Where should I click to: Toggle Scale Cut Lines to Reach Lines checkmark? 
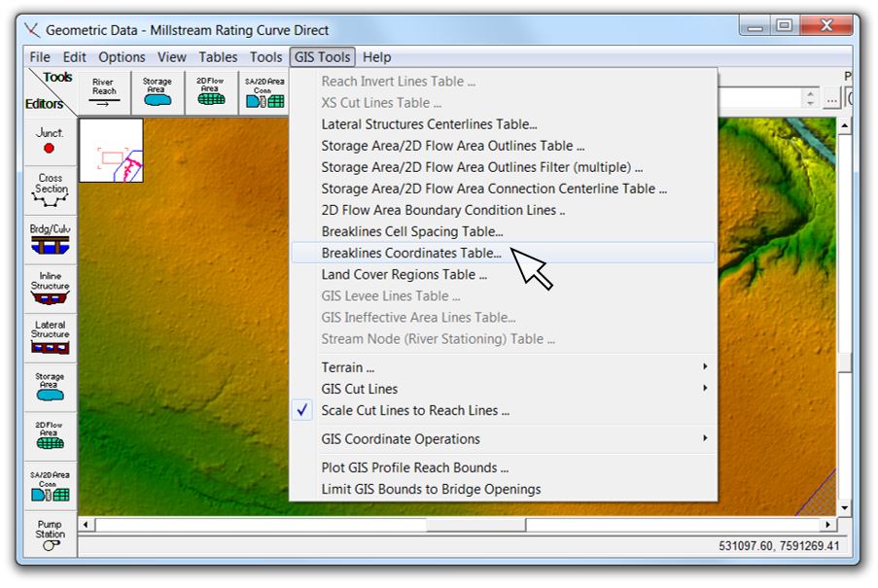(x=303, y=410)
